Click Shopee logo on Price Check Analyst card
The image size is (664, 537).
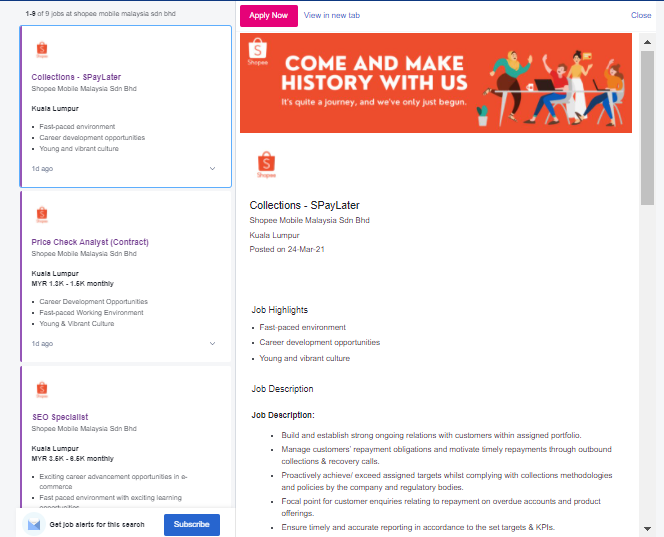click(x=42, y=215)
